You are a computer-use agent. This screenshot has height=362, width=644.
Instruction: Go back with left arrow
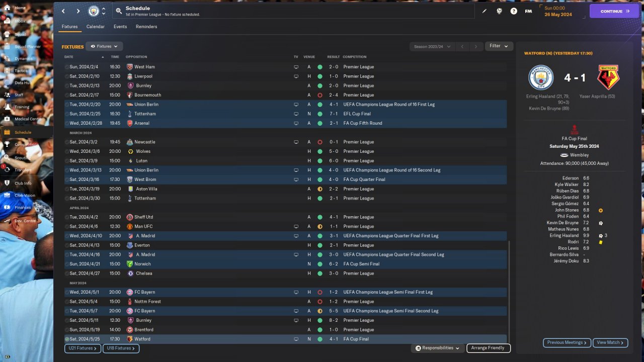[x=63, y=11]
